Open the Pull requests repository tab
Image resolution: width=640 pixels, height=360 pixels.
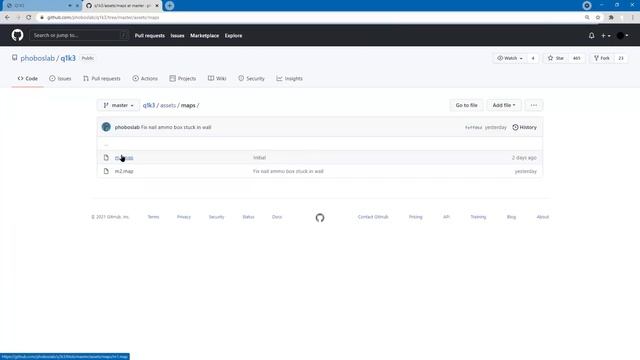pyautogui.click(x=102, y=78)
